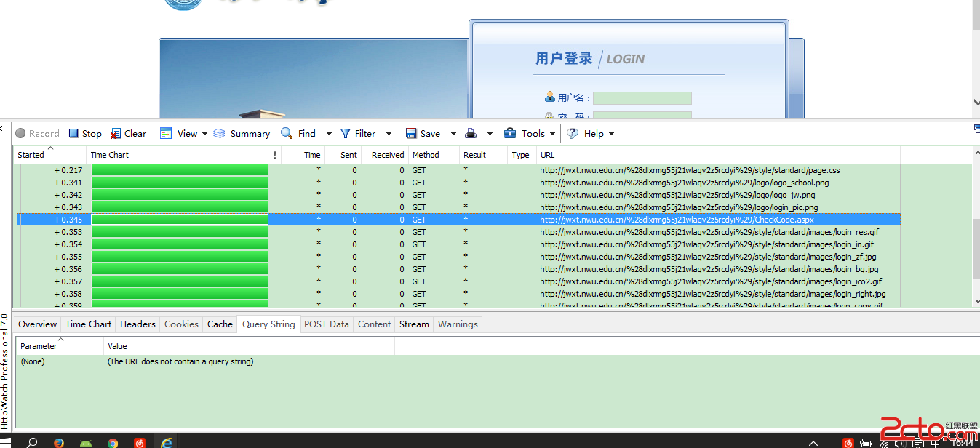The width and height of the screenshot is (980, 448).
Task: Open the View toolbar menu
Action: coord(179,133)
